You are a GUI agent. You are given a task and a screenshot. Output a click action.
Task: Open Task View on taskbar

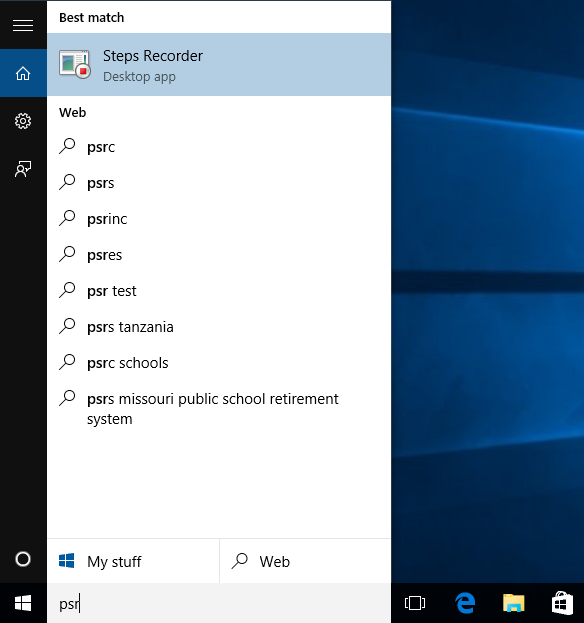415,603
